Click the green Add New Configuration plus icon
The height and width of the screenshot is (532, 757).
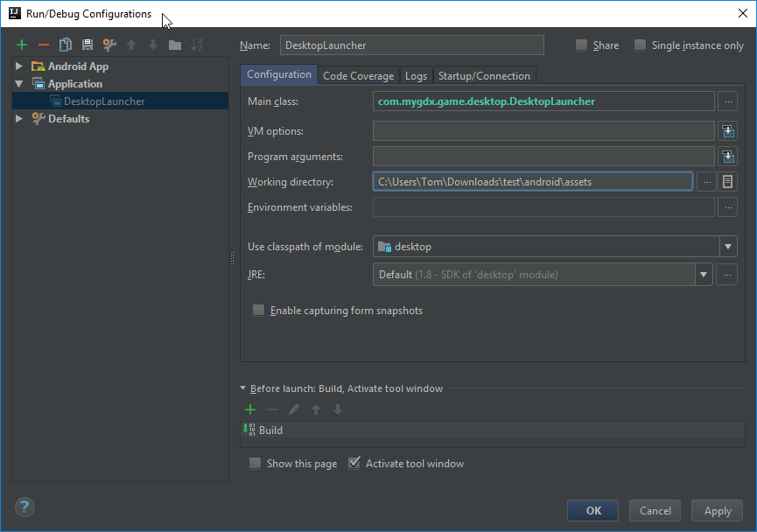tap(22, 45)
